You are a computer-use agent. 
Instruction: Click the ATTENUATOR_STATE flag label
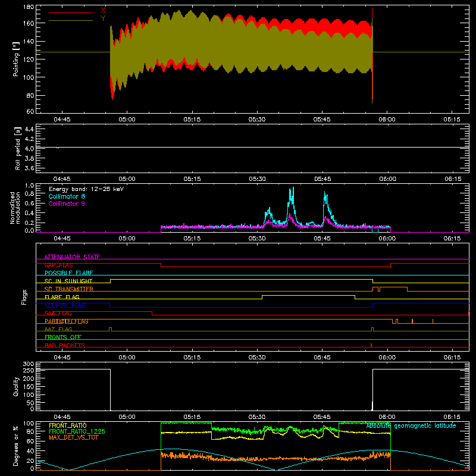(72, 257)
